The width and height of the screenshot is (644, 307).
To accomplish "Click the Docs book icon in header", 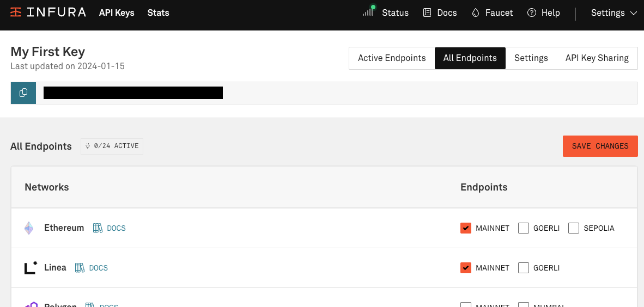I will click(427, 13).
